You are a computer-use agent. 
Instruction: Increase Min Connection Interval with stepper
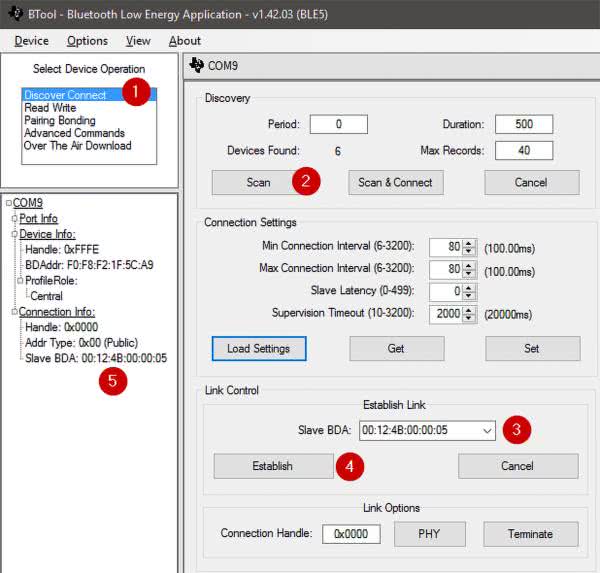(x=468, y=242)
